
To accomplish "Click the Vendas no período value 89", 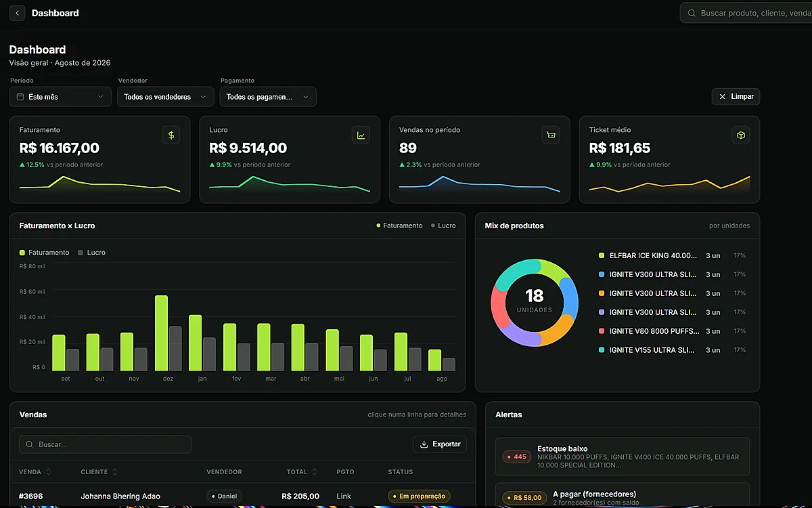I will pos(408,148).
